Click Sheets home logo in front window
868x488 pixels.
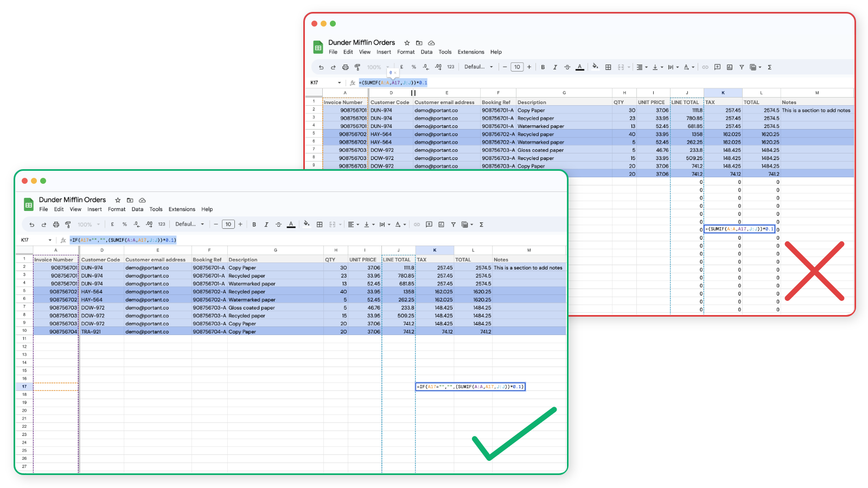[29, 204]
